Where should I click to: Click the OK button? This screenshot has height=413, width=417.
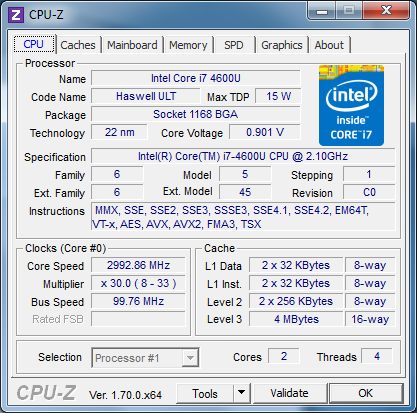click(x=366, y=393)
